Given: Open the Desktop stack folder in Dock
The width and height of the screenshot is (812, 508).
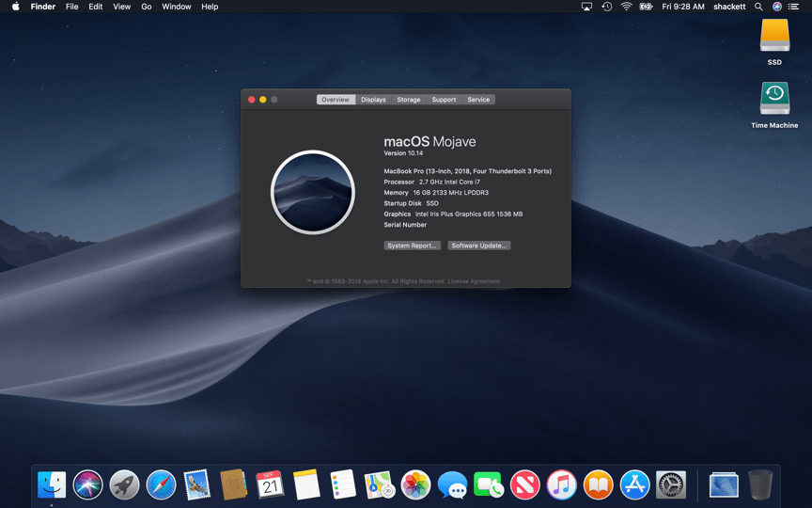Looking at the screenshot, I should coord(724,484).
